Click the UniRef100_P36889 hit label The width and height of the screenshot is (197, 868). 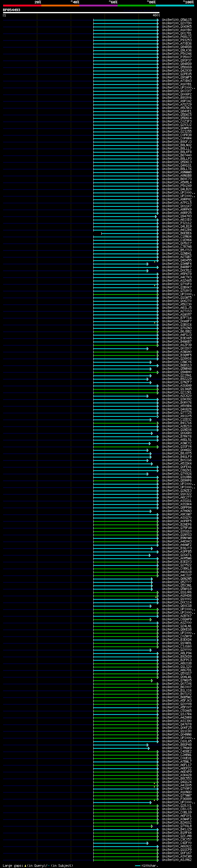pos(177,799)
